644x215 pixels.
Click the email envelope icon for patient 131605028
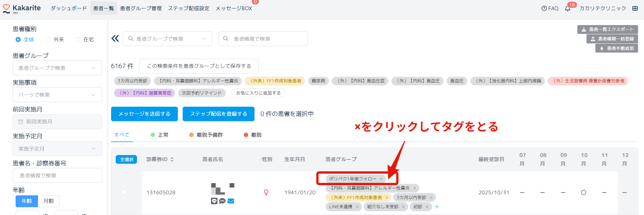pos(231,201)
